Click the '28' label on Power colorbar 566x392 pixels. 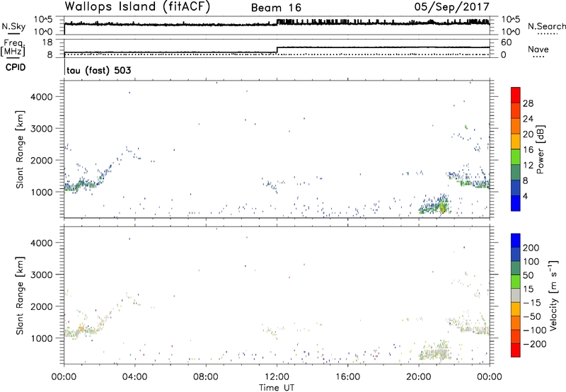click(528, 103)
